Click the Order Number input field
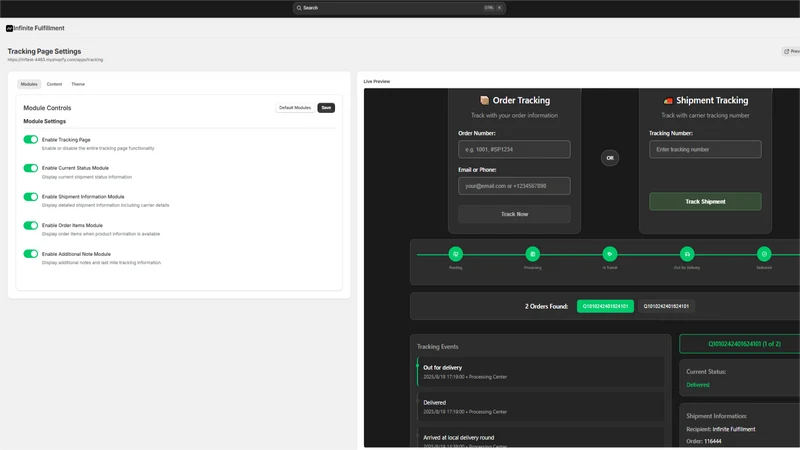Screen dimensions: 800x450 (x=514, y=149)
